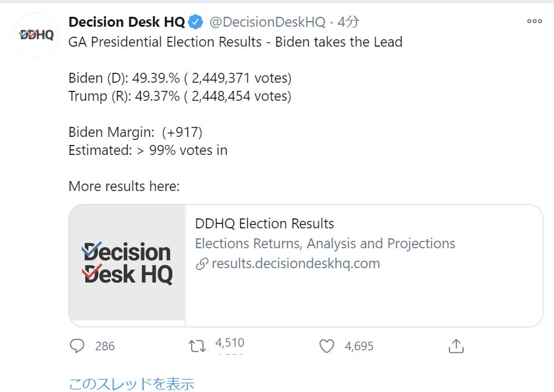Click the DDHQ profile avatar
Image resolution: width=554 pixels, height=392 pixels.
point(35,35)
